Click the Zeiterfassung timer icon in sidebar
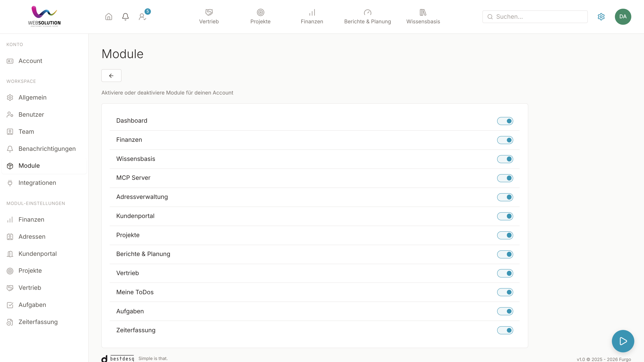Image resolution: width=644 pixels, height=362 pixels. (10, 322)
